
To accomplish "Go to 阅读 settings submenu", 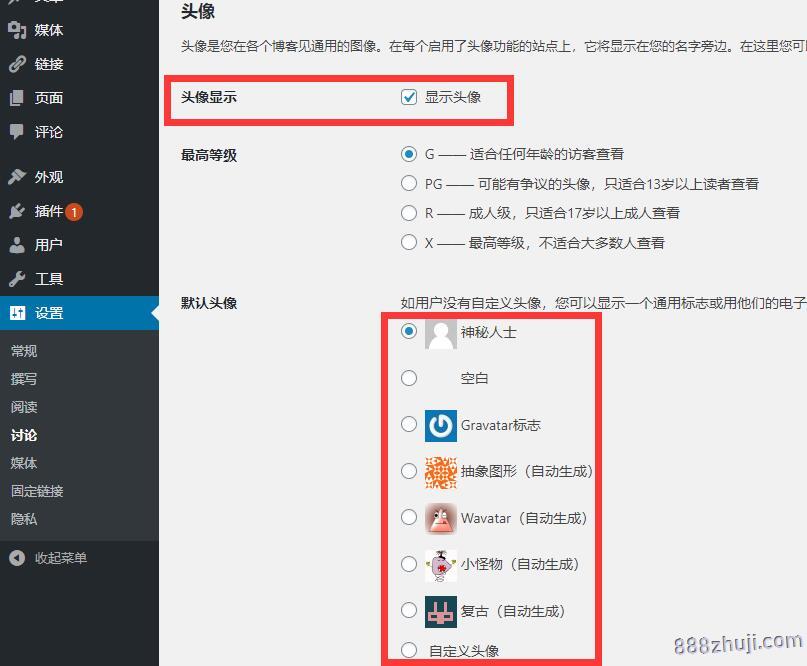I will pyautogui.click(x=24, y=407).
